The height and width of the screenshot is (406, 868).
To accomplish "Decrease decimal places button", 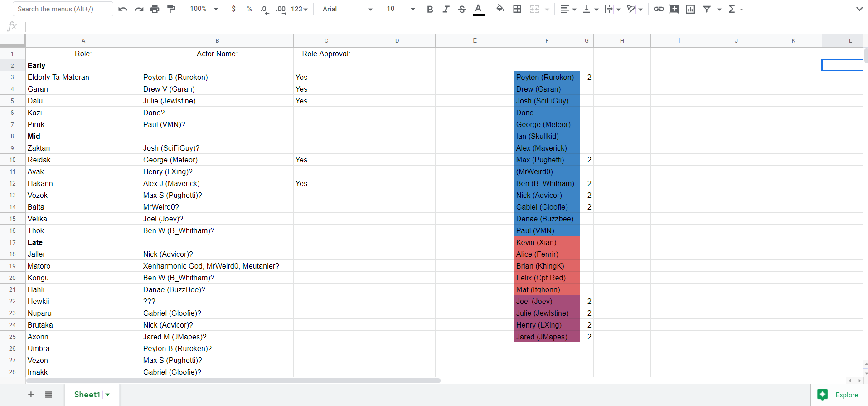I will (x=265, y=9).
